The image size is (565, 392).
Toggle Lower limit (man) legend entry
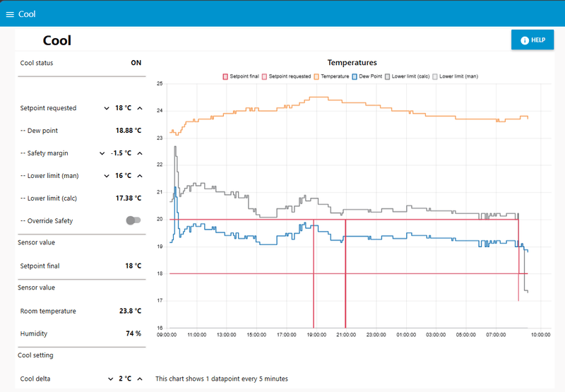point(456,76)
